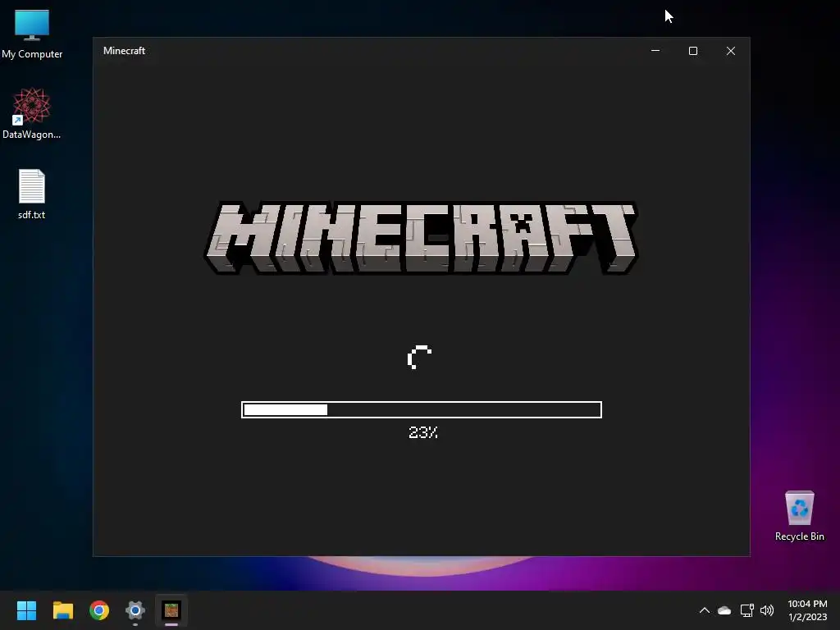This screenshot has height=630, width=840.
Task: Open the volume speaker tray icon
Action: tap(767, 610)
